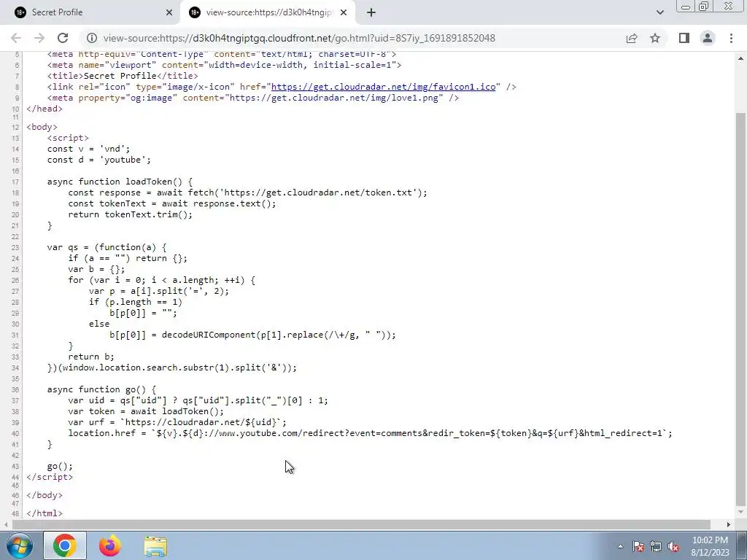
Task: Open the volume tray icon
Action: click(x=673, y=547)
